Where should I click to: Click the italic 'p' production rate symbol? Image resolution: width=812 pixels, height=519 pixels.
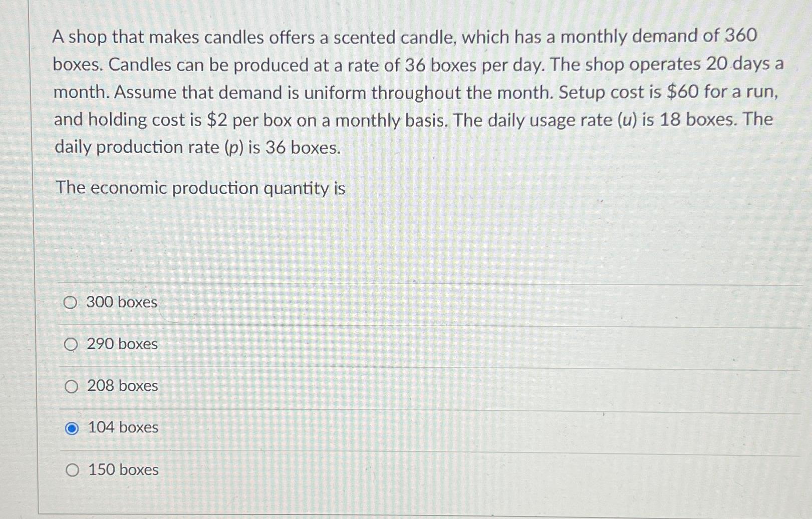232,148
